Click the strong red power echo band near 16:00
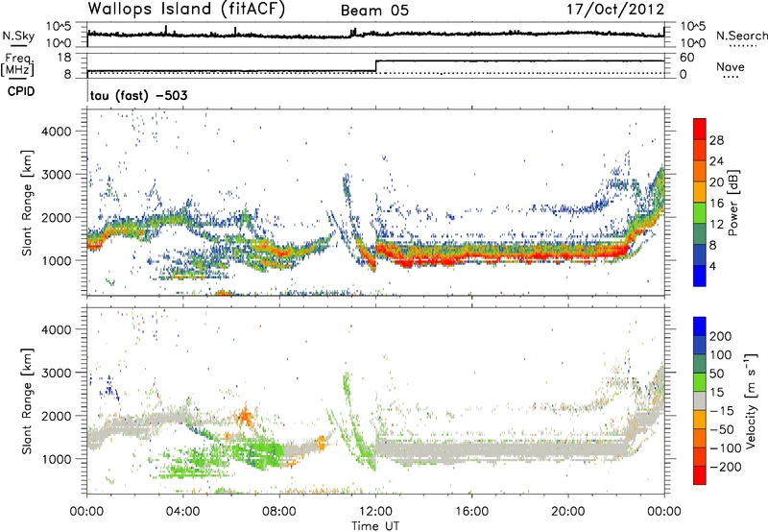Screen dimensions: 768x532 [x=471, y=254]
